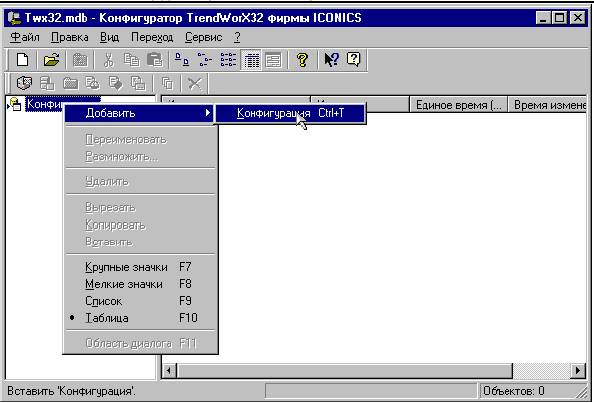
Task: Click the scissors Cut icon
Action: click(x=109, y=60)
